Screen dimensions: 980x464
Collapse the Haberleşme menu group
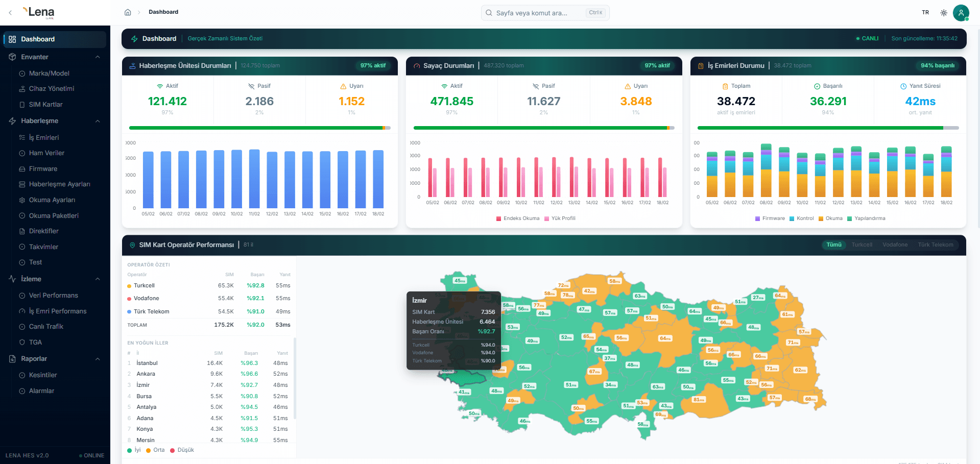pyautogui.click(x=98, y=121)
